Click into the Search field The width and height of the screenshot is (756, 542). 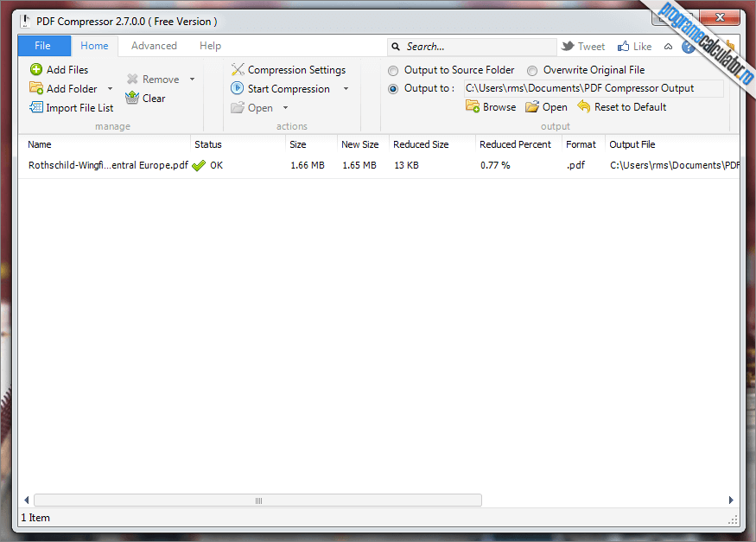pyautogui.click(x=472, y=47)
